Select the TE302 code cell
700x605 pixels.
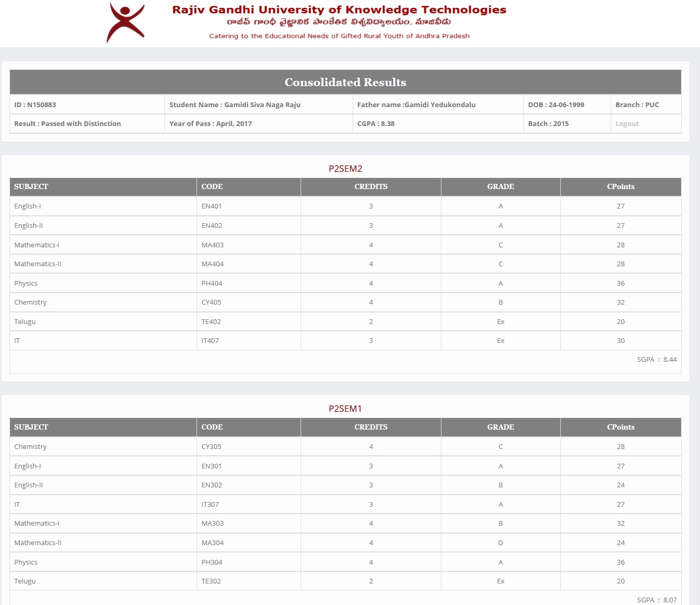coord(249,581)
